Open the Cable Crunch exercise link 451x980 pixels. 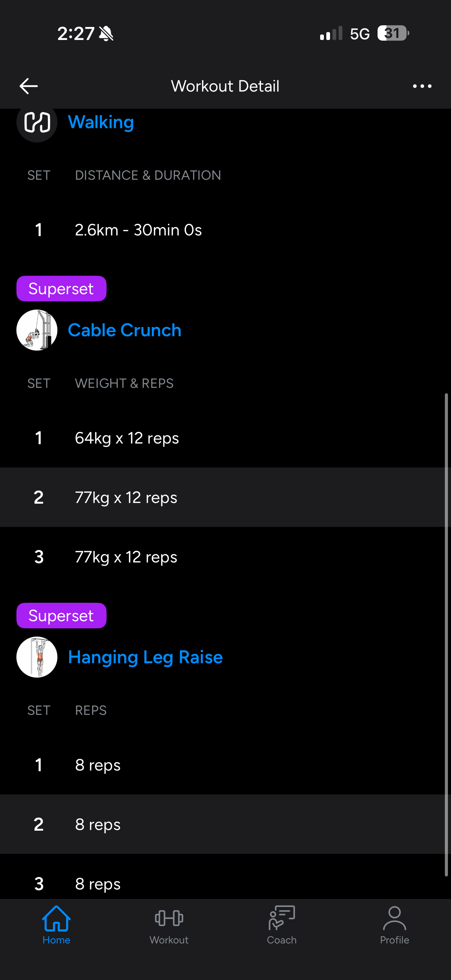124,330
